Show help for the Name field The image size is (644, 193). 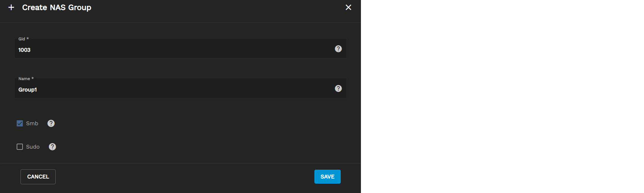[338, 88]
